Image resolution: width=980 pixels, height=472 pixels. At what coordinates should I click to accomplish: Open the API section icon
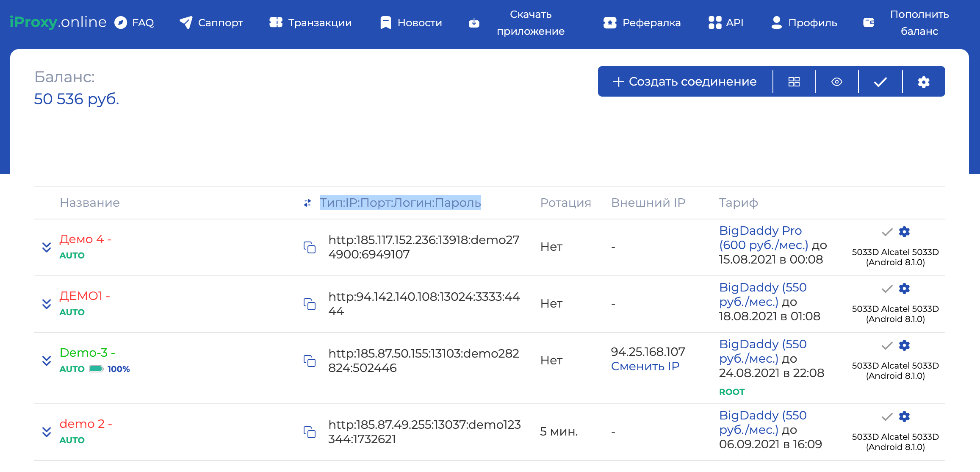click(x=714, y=22)
